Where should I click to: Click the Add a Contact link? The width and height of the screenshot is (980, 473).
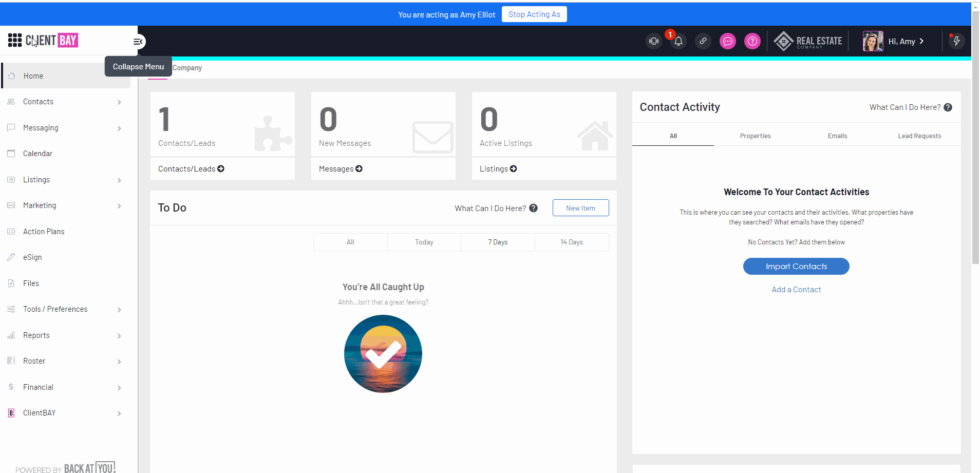click(796, 290)
